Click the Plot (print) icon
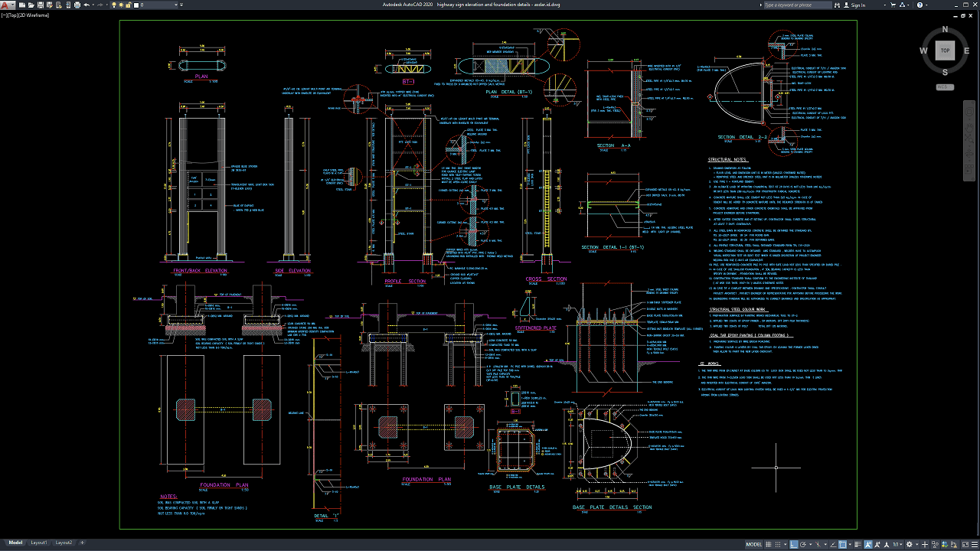Viewport: 980px width, 551px height. (77, 5)
